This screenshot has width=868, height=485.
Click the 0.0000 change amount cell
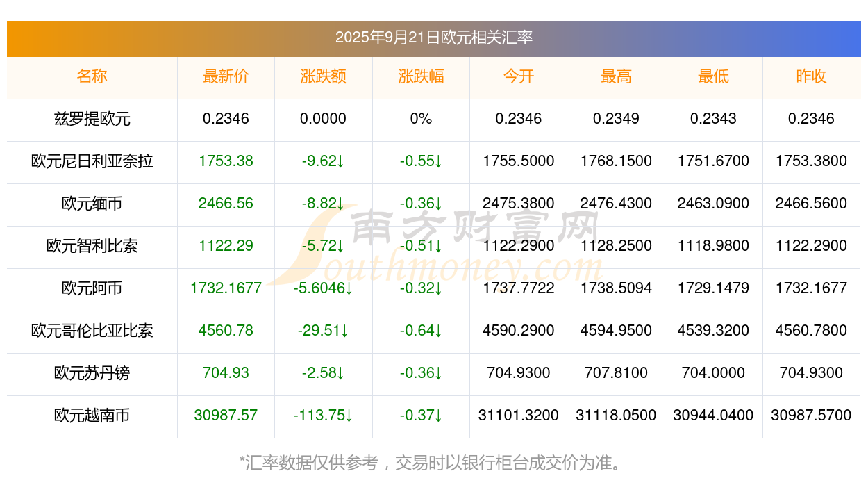pos(323,119)
